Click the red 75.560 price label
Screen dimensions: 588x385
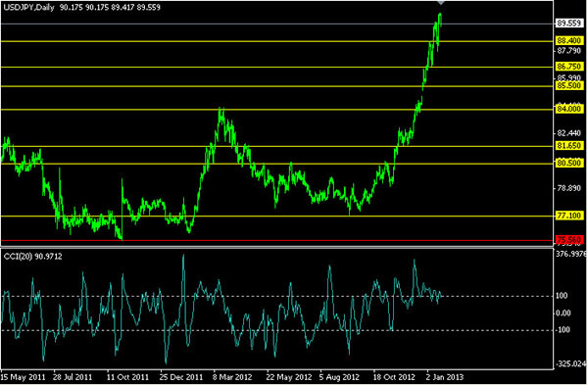point(568,240)
